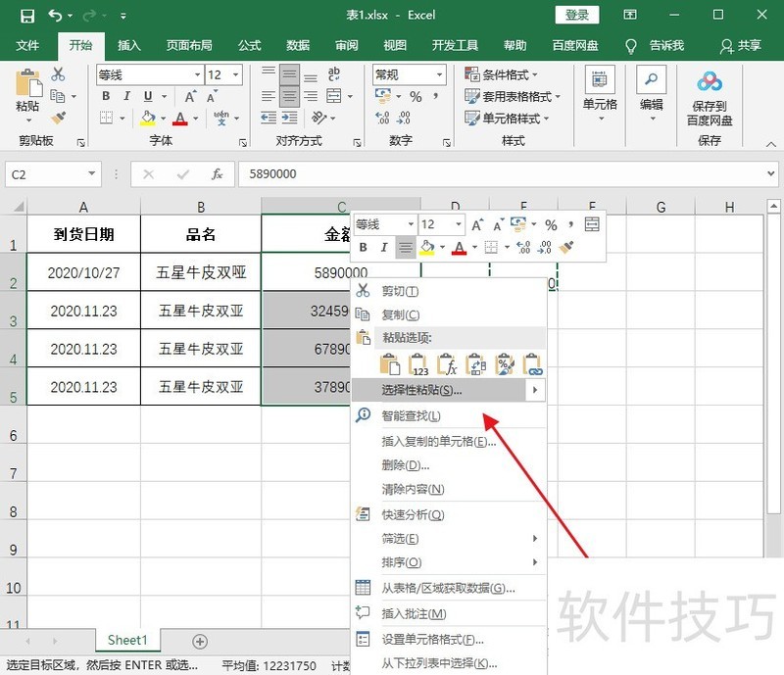Click column G header
Image resolution: width=784 pixels, height=675 pixels.
pyautogui.click(x=661, y=207)
